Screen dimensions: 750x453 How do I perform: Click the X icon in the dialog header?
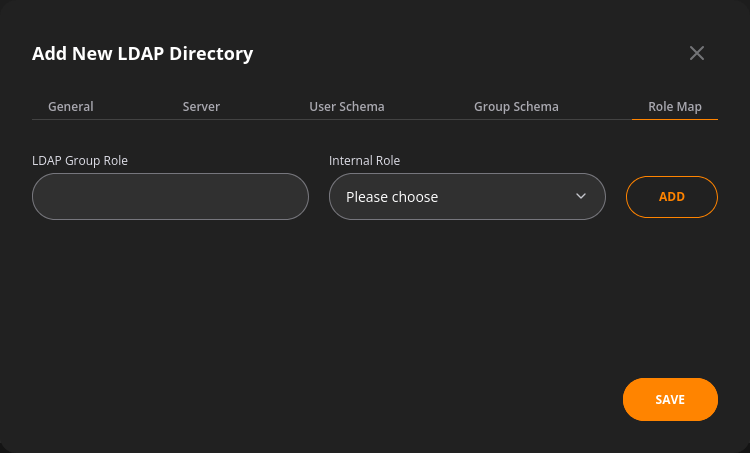pos(696,53)
